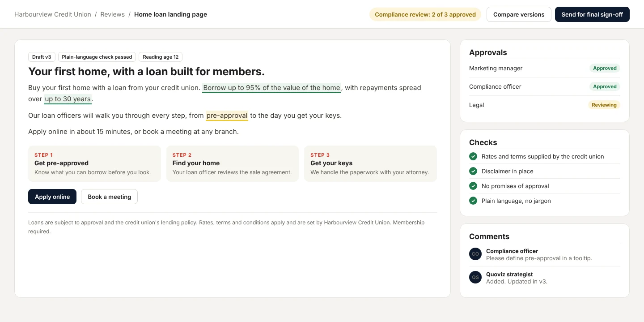Click the Quoviz strategist commenter name
644x322 pixels.
click(x=509, y=275)
